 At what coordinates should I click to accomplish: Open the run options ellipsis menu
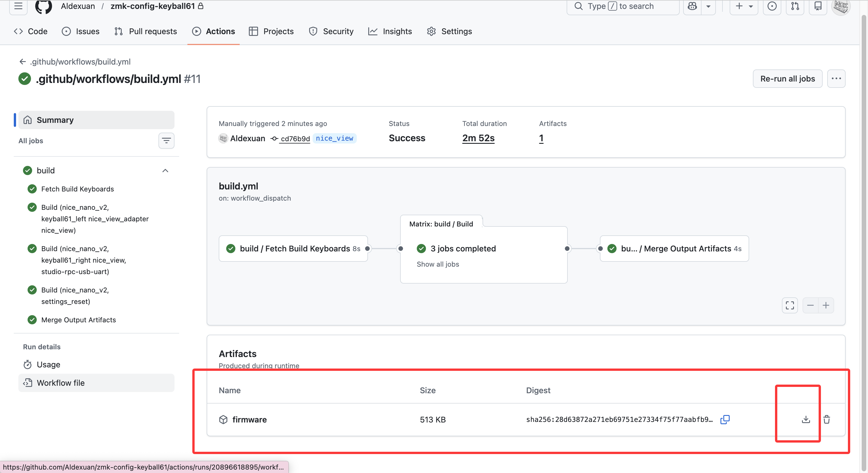coord(836,79)
